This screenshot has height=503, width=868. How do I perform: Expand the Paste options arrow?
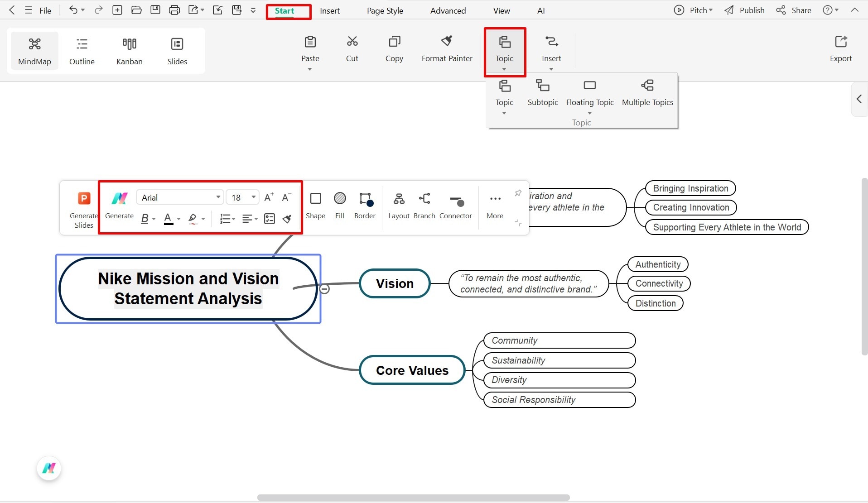(310, 69)
